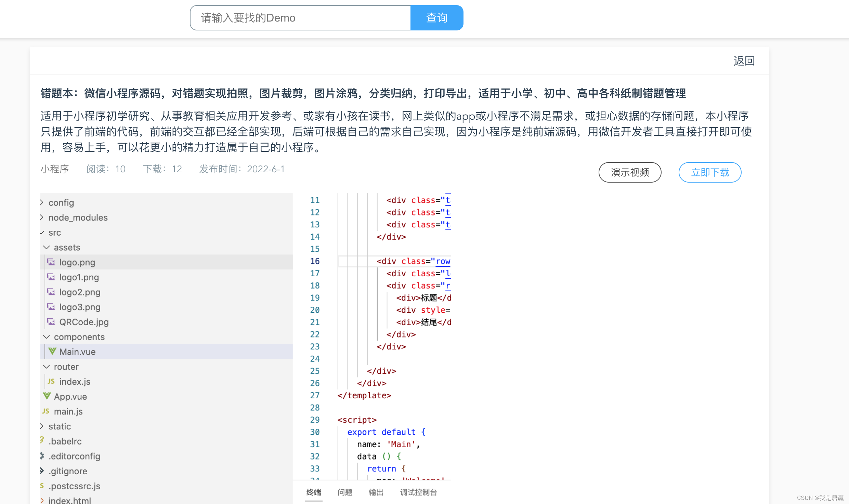Open the 演示视频 demo video button
Screen dimensions: 849x504
(x=630, y=172)
